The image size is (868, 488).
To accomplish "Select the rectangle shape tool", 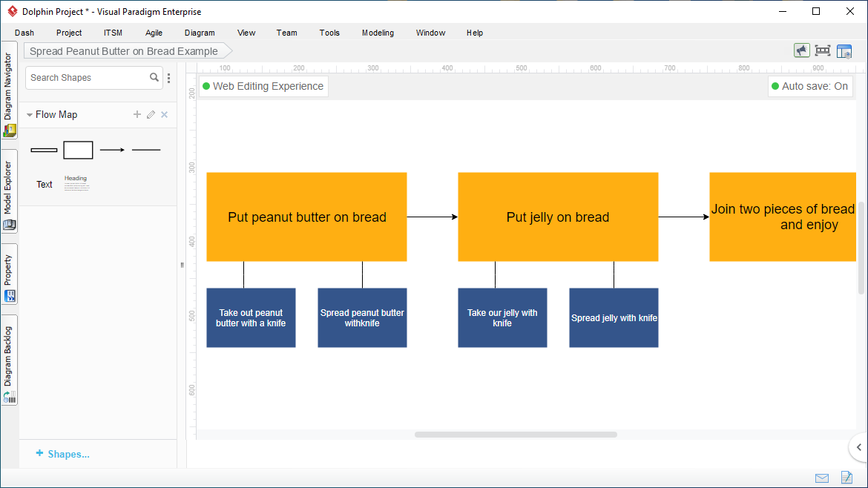I will [x=78, y=150].
